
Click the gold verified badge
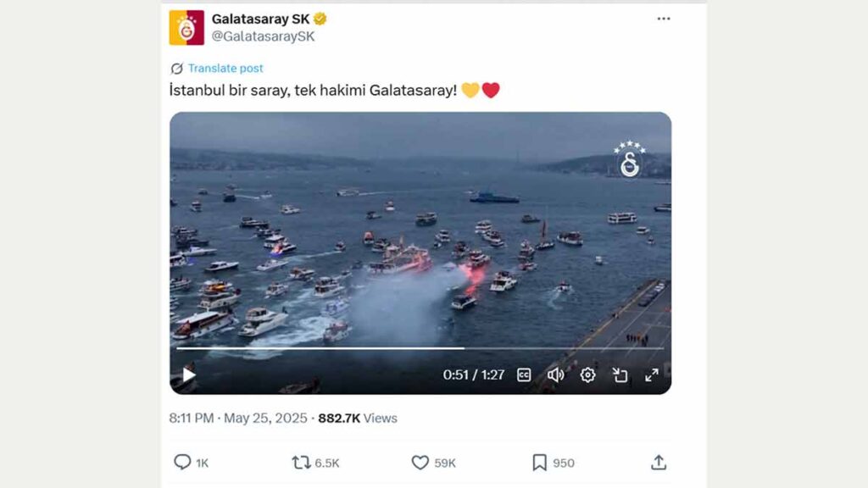320,19
